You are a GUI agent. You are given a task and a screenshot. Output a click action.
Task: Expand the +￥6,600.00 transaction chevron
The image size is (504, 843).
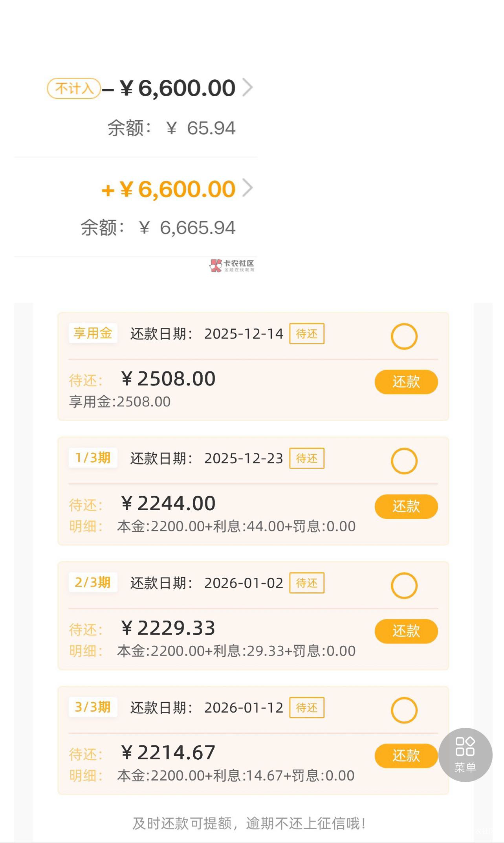[x=247, y=188]
